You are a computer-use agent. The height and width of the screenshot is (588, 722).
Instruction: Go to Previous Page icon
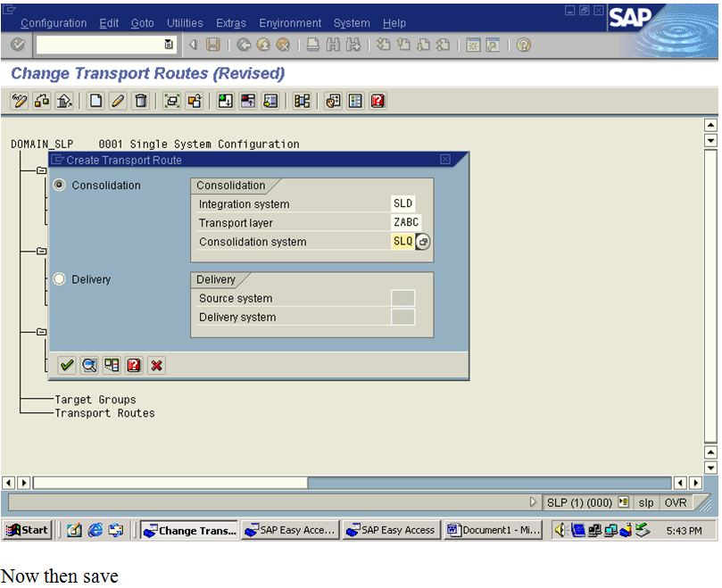tap(403, 45)
